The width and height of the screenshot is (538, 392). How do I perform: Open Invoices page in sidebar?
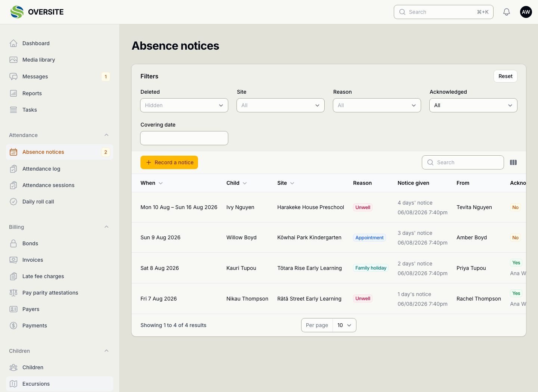point(59,260)
